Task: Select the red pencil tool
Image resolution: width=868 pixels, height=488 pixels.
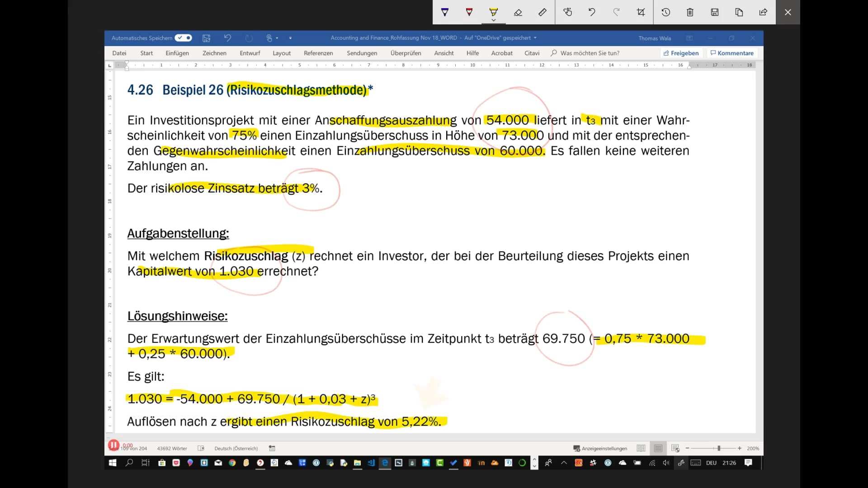Action: click(x=469, y=12)
